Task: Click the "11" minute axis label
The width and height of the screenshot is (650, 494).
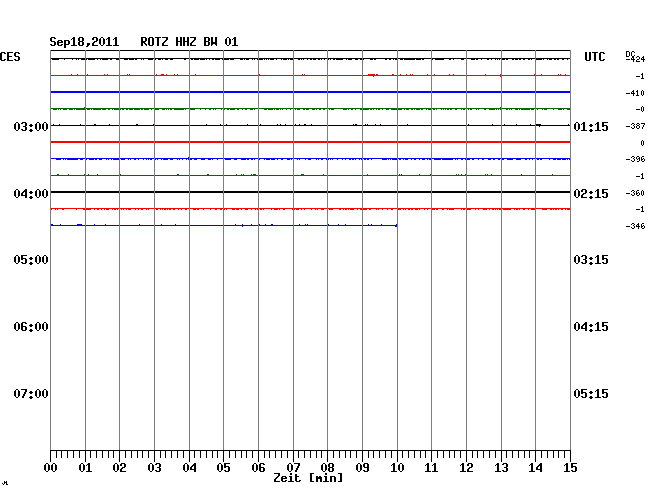Action: [x=431, y=468]
